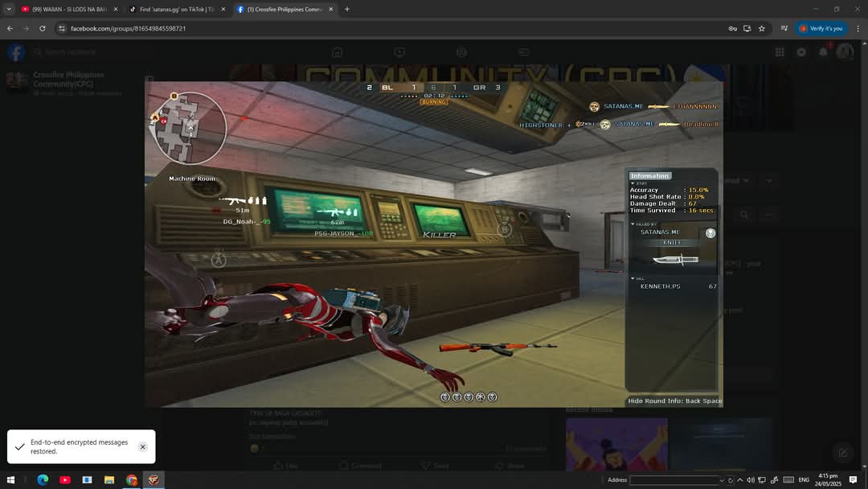Click KENNETH.PS in kill list
The width and height of the screenshot is (868, 489).
click(x=661, y=286)
